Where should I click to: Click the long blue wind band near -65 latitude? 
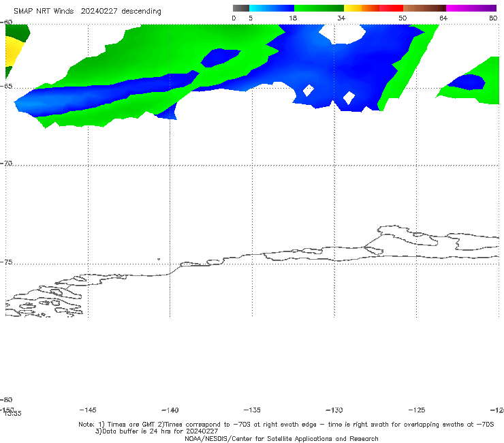click(106, 93)
